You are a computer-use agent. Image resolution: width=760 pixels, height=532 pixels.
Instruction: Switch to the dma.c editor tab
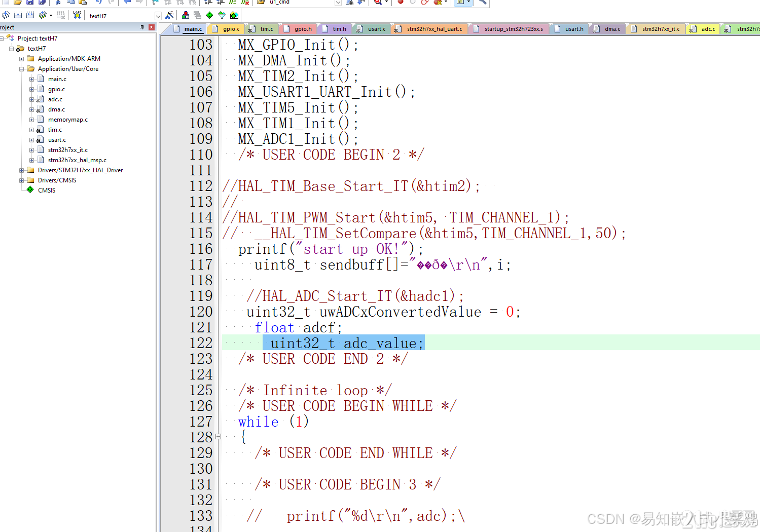click(x=608, y=29)
